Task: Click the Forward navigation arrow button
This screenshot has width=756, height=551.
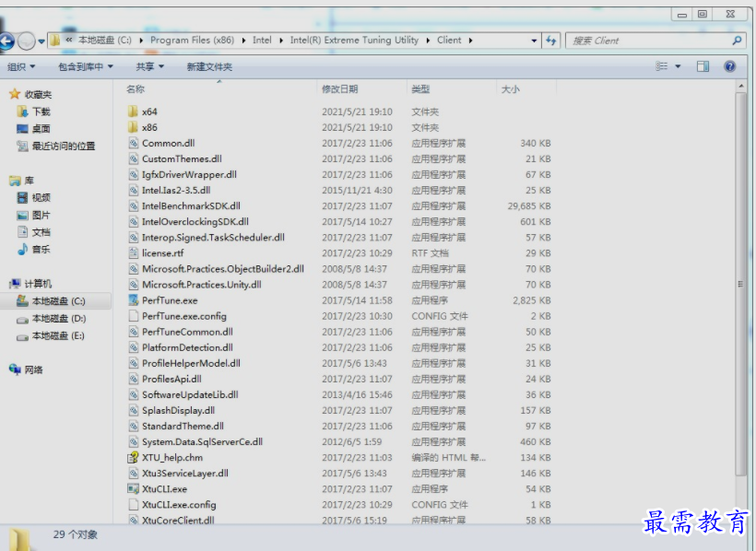Action: tap(26, 41)
